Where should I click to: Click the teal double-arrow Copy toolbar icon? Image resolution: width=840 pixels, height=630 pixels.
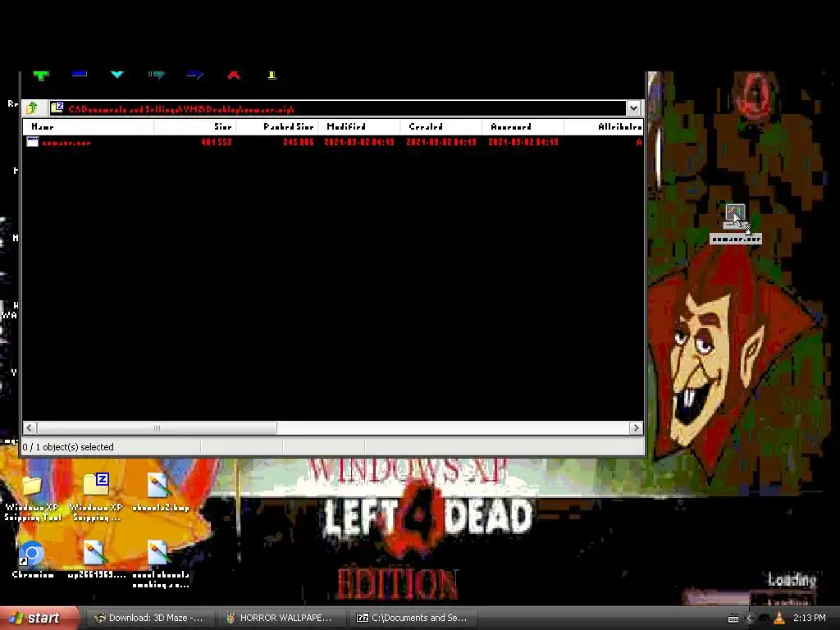click(x=157, y=75)
